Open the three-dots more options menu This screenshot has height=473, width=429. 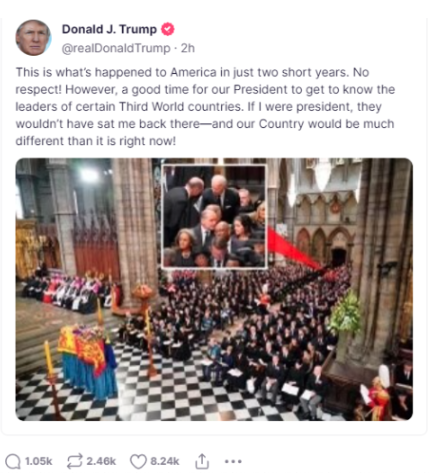[233, 462]
